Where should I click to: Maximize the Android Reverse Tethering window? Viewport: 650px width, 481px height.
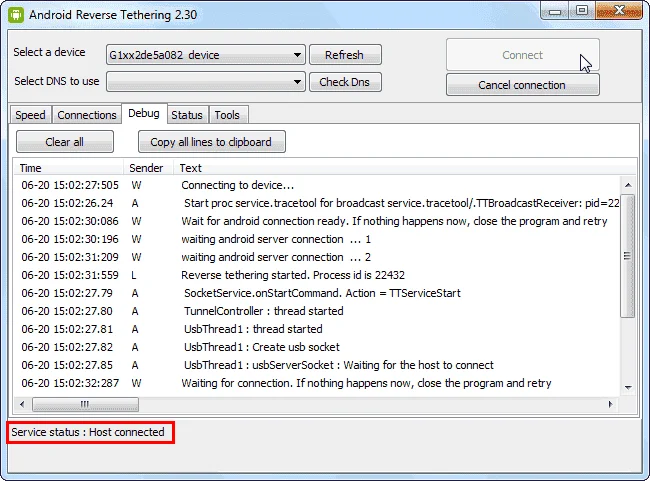(x=582, y=11)
